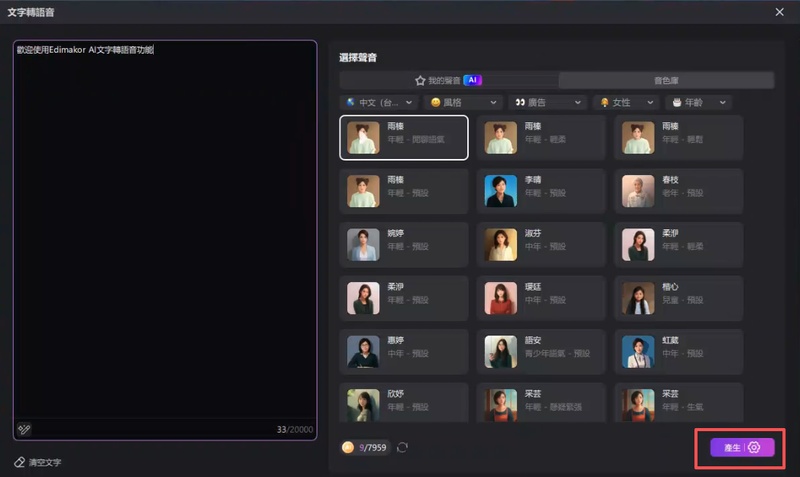800x477 pixels.
Task: Select the 雨榛 年輕 - 閒聊語氣 voice
Action: (x=404, y=138)
